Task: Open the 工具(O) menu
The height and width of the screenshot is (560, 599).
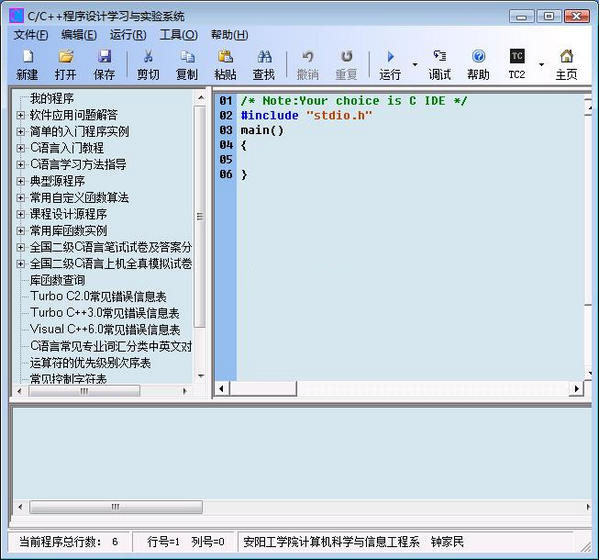Action: 178,35
